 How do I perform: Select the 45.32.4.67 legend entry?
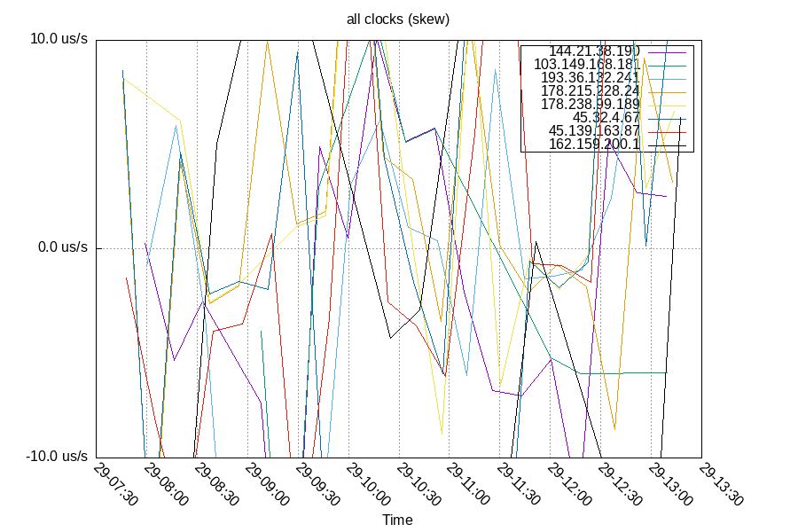pos(605,118)
